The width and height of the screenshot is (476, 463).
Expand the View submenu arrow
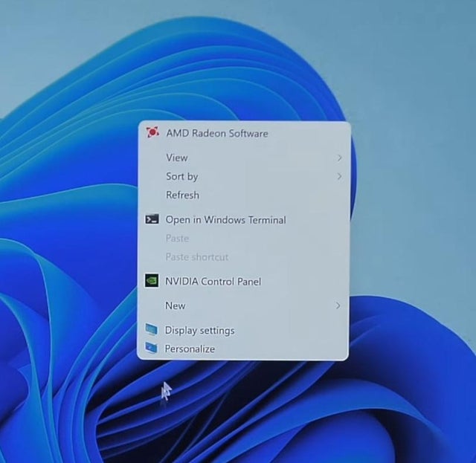coord(339,158)
